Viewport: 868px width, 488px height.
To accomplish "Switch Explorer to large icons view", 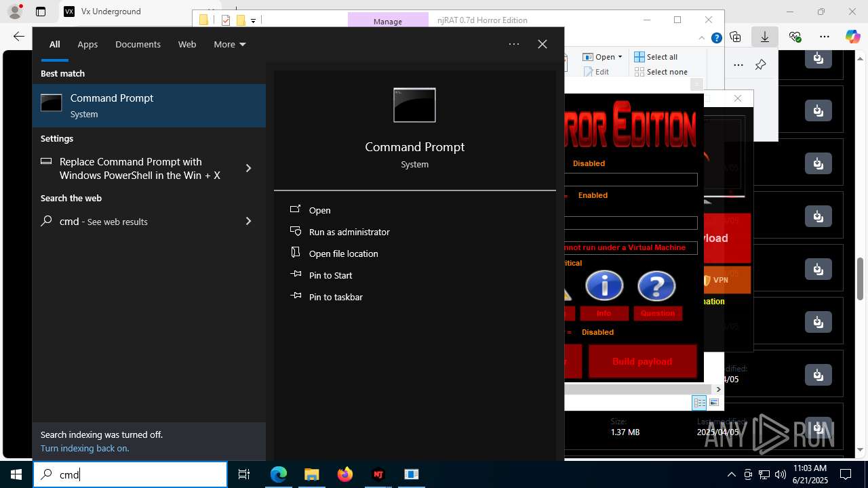I will 713,403.
